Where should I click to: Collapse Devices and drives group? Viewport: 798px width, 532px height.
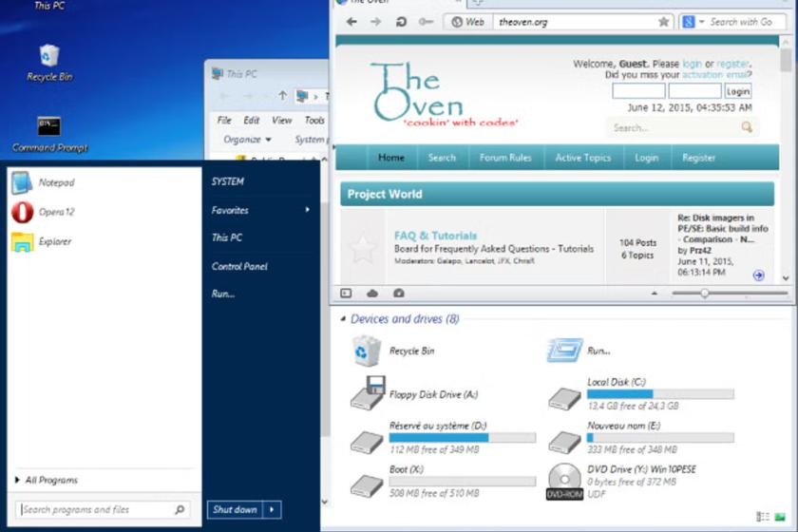[x=343, y=319]
